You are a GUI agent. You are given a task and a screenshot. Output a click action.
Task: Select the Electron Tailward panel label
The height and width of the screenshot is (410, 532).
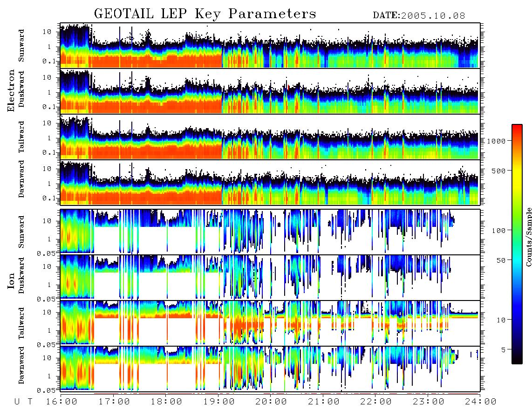[21, 137]
